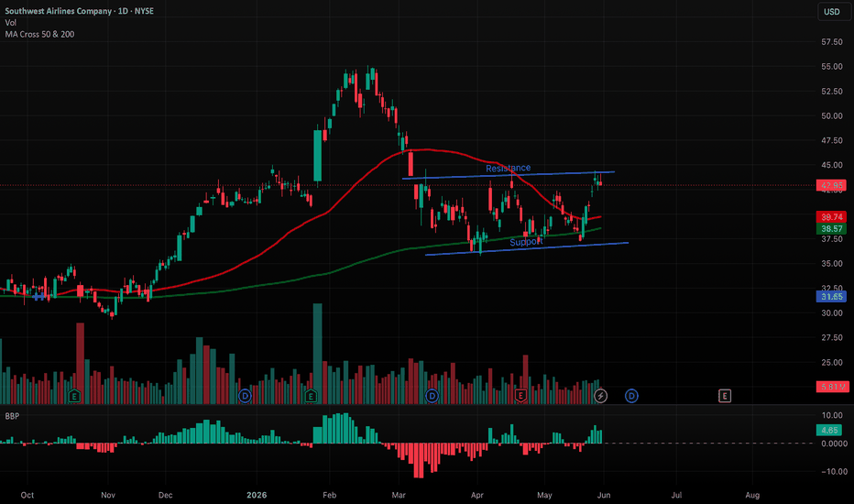Viewport: 854px width, 504px height.
Task: Select the BBP indicator legend
Action: click(12, 416)
